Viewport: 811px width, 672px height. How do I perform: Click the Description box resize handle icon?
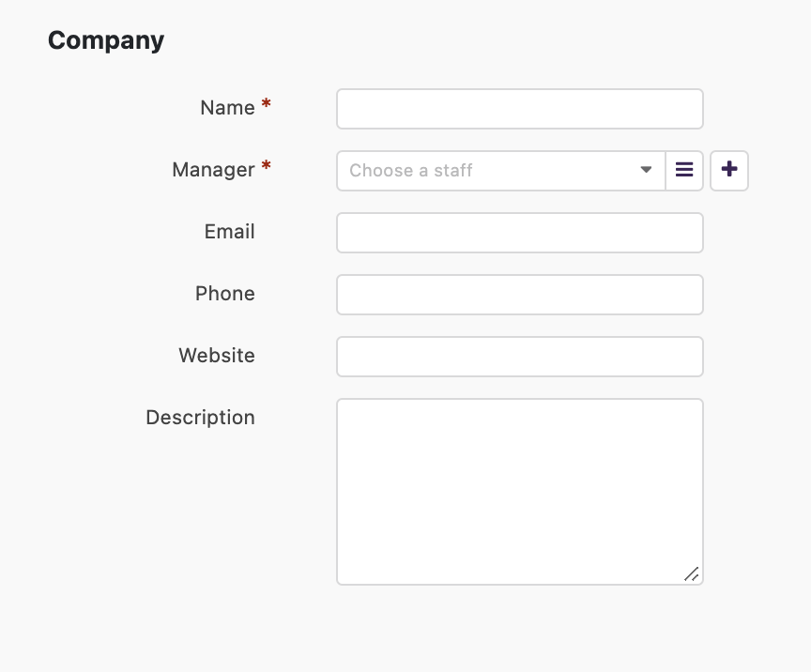pyautogui.click(x=692, y=573)
